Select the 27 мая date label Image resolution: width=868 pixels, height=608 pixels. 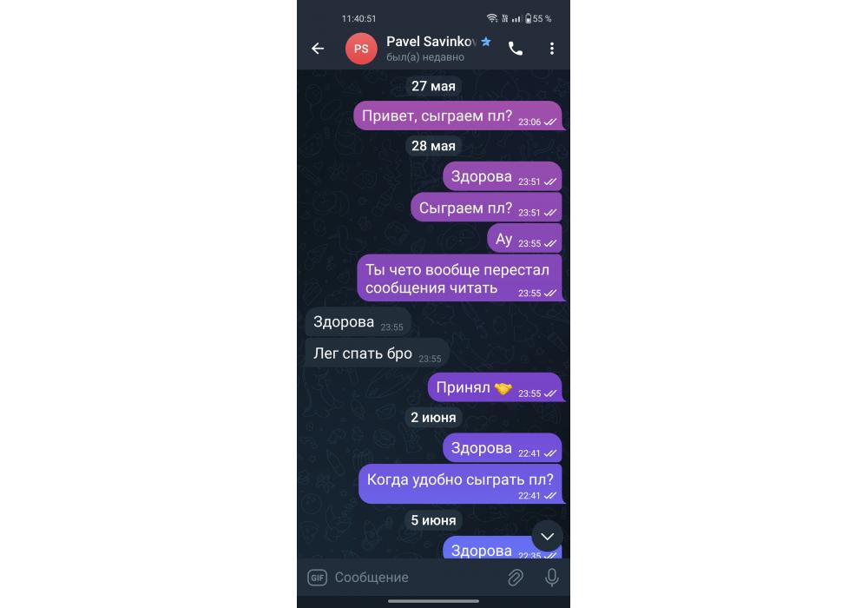[433, 86]
